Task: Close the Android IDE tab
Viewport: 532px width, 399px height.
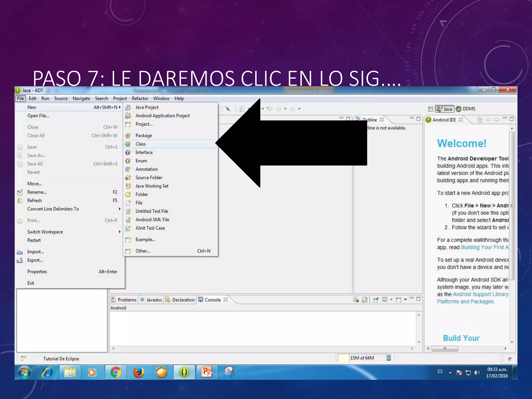Action: 461,120
